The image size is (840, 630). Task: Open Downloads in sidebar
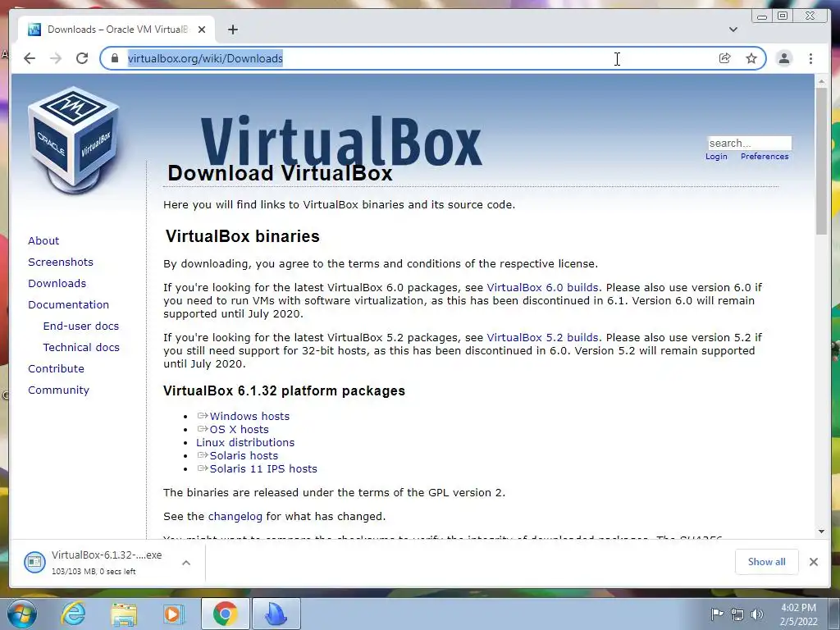pos(57,283)
